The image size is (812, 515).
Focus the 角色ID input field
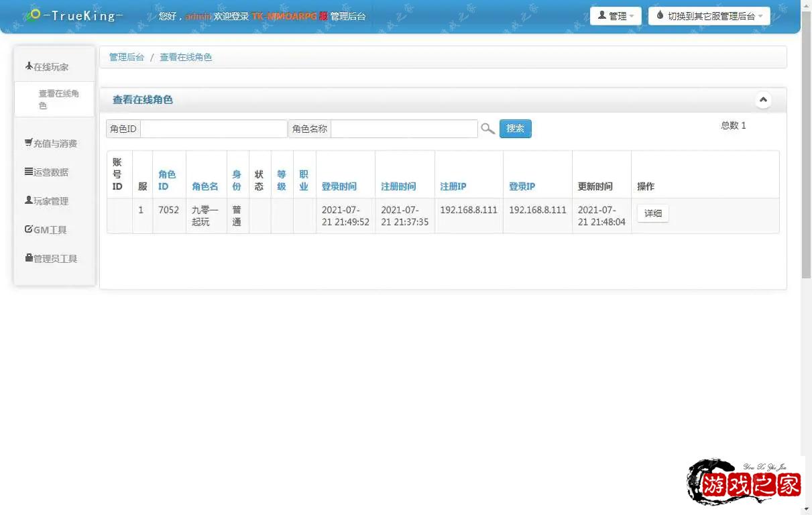[x=213, y=129]
